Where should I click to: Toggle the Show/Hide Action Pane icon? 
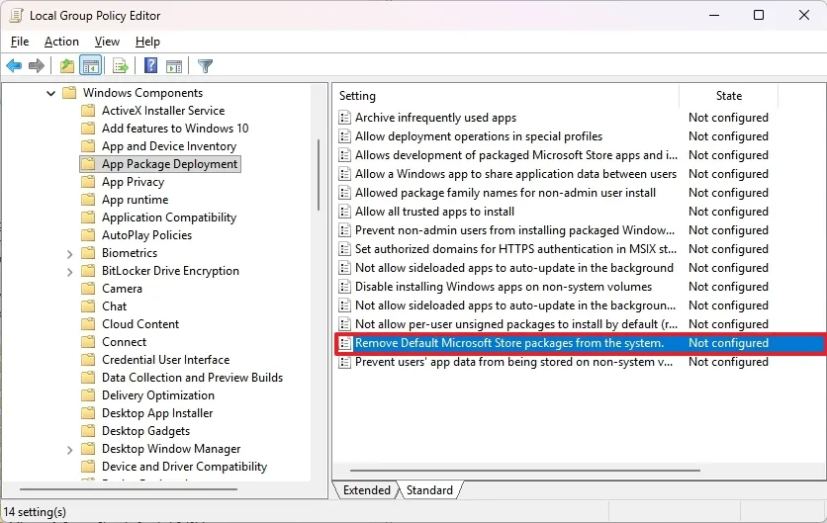174,66
